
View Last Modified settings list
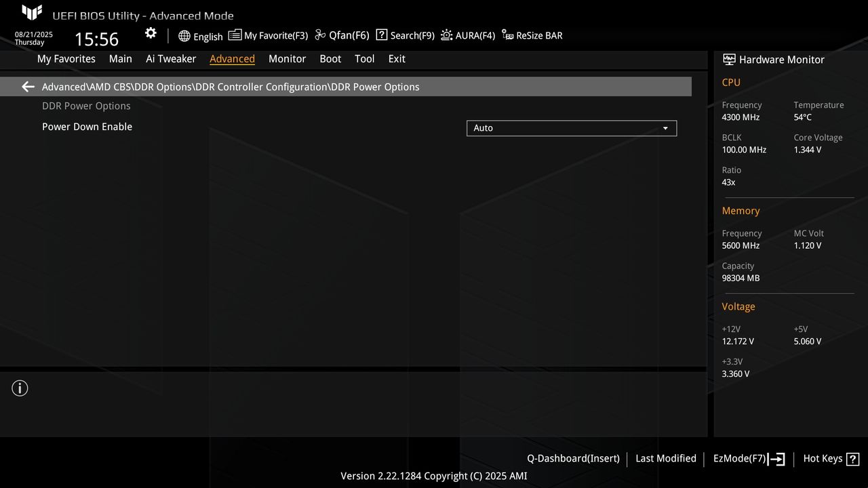[x=665, y=458]
